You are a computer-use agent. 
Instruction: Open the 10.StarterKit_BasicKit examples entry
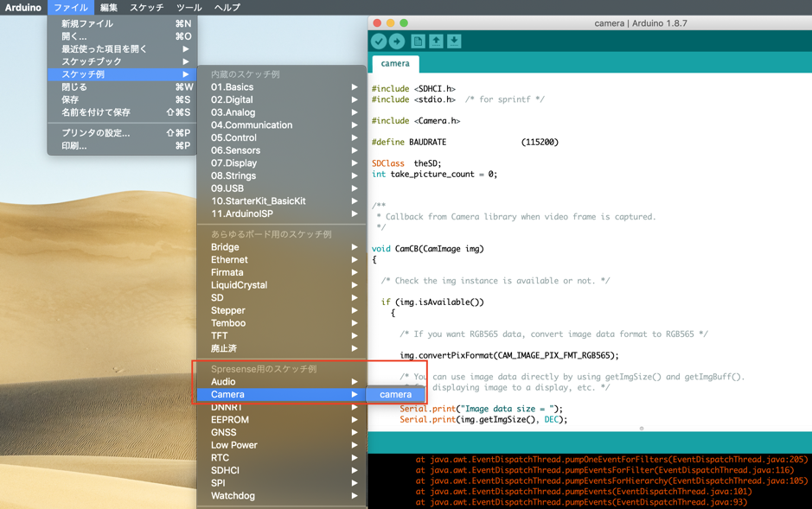[282, 200]
